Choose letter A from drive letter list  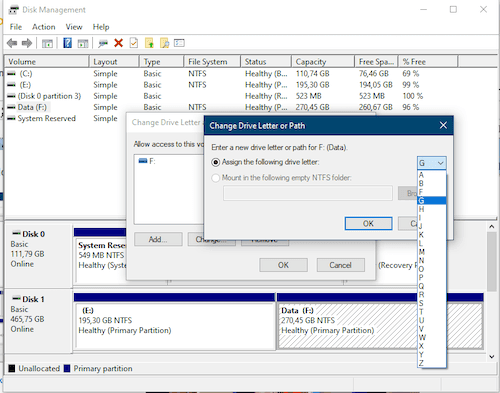coord(432,175)
